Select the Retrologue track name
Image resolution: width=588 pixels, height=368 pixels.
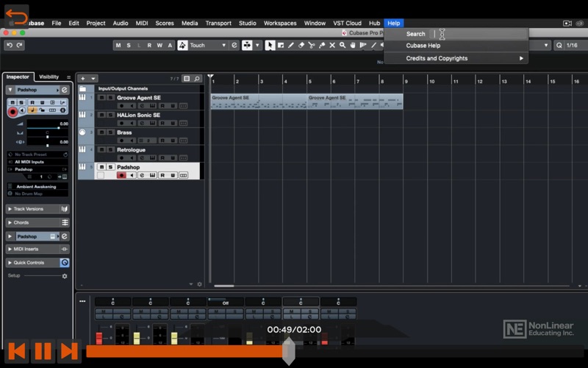click(131, 150)
